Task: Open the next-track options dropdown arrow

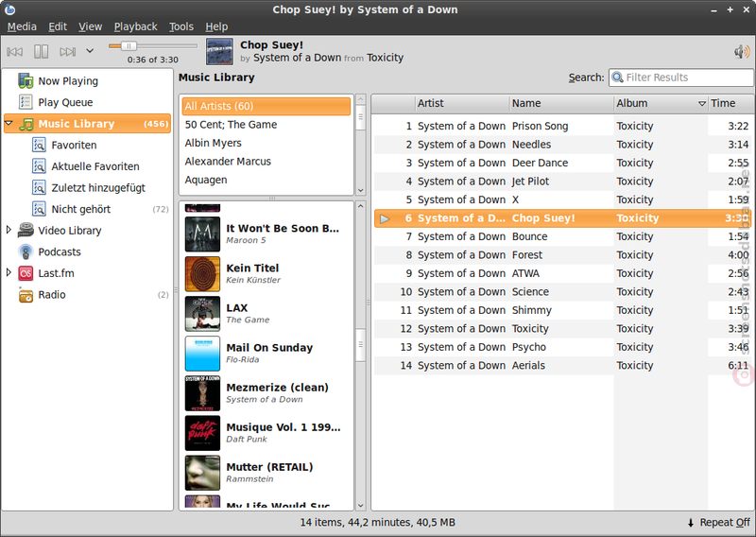Action: click(x=90, y=51)
